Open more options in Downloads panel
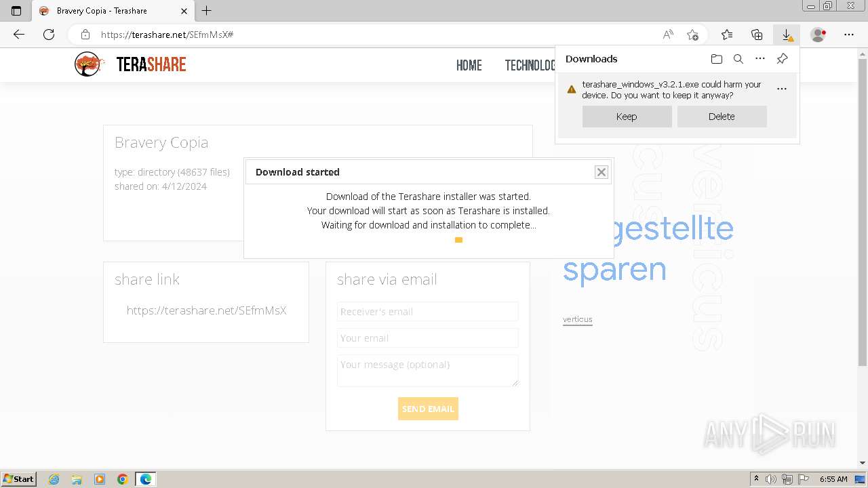Screen dimensions: 868x488 (x=760, y=59)
